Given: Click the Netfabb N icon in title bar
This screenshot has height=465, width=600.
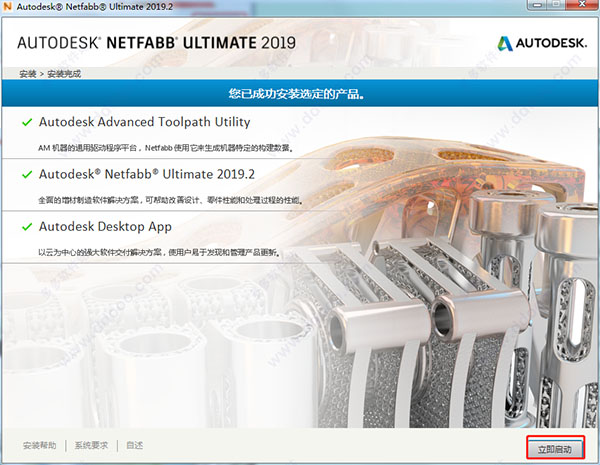Looking at the screenshot, I should [x=8, y=6].
